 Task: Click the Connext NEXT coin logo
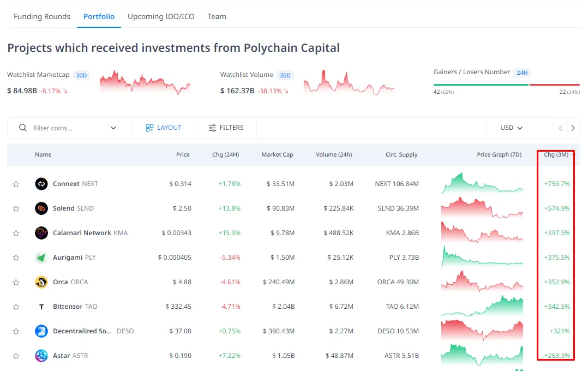41,184
